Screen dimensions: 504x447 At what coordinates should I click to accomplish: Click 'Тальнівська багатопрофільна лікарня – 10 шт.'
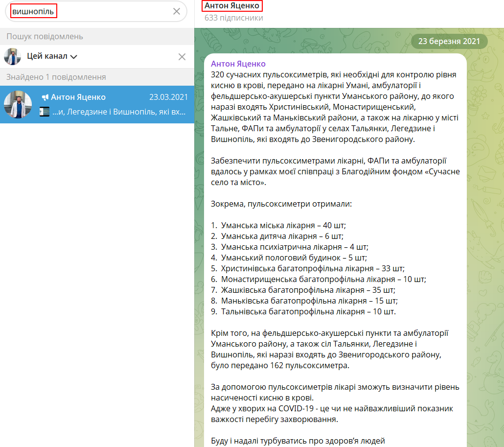[303, 311]
